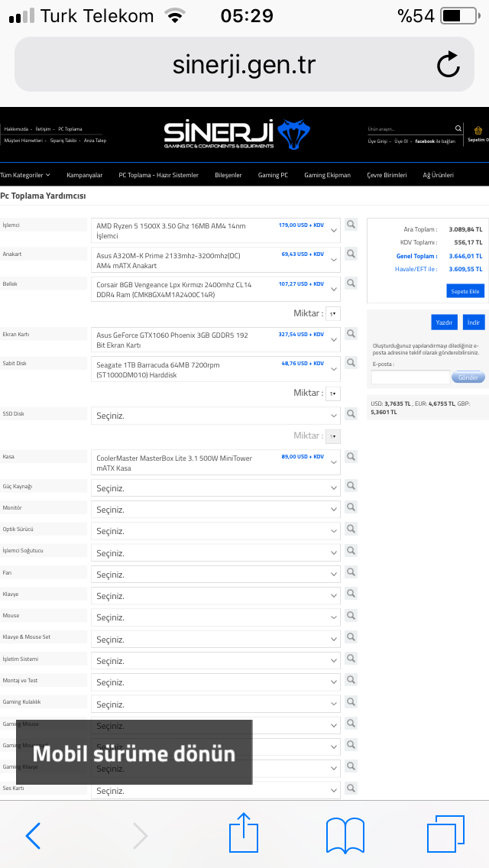Click magnifier icon next to Montaj ve Test row
The height and width of the screenshot is (868, 489).
point(351,680)
